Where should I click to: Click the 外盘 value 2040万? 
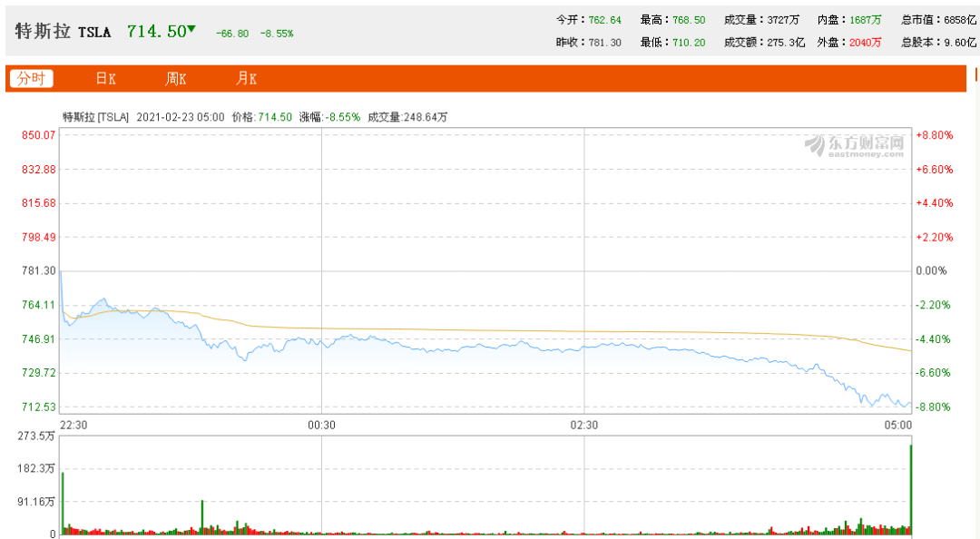pyautogui.click(x=866, y=43)
